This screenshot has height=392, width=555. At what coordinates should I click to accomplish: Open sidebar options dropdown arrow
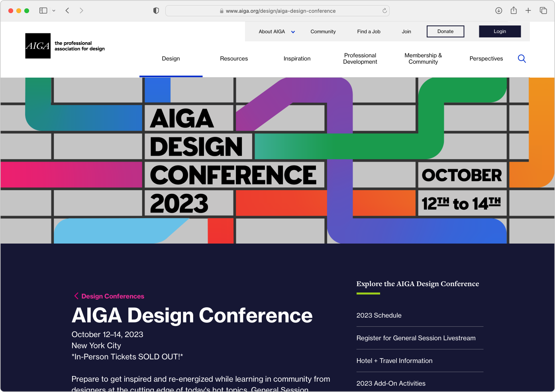[54, 11]
